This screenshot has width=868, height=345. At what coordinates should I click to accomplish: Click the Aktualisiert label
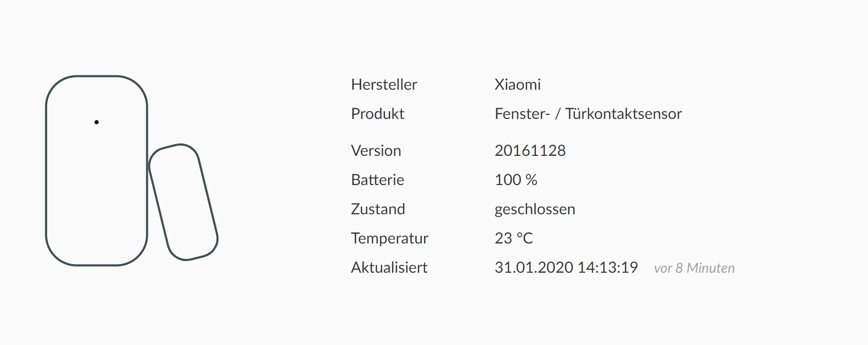[x=389, y=268]
